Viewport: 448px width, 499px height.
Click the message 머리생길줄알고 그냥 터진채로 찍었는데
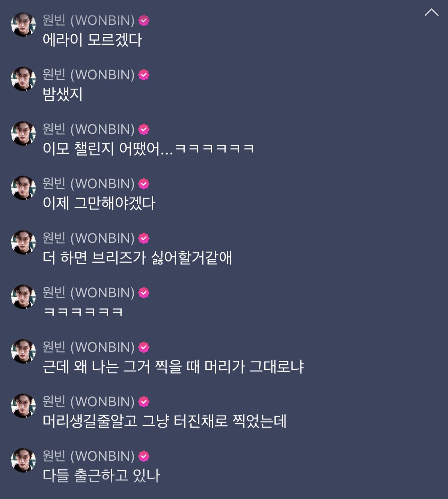point(165,421)
